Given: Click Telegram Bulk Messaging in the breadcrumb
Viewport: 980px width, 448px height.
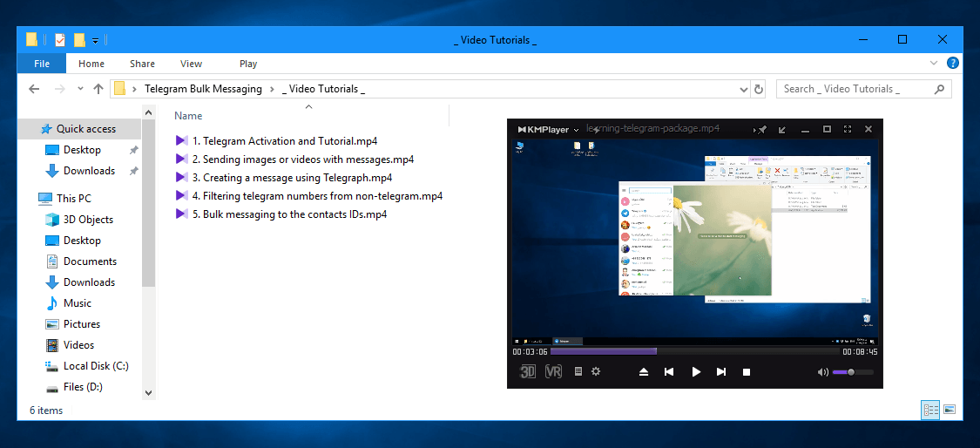Looking at the screenshot, I should pos(203,89).
